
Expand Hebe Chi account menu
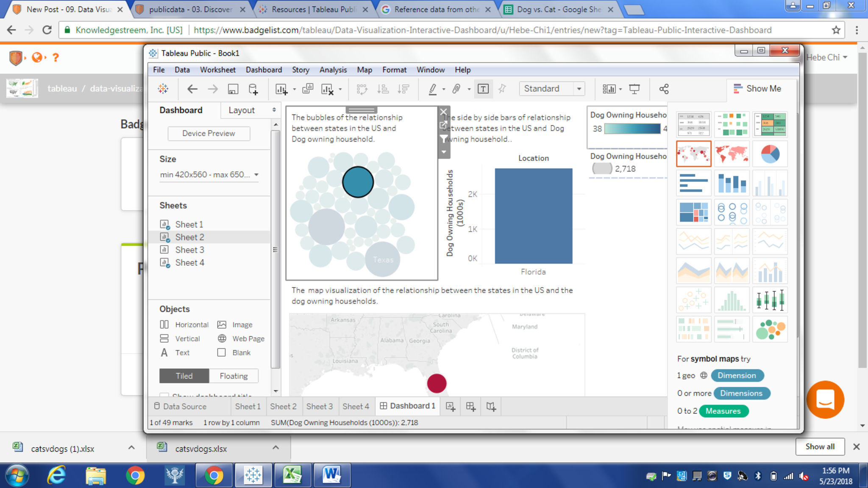826,57
